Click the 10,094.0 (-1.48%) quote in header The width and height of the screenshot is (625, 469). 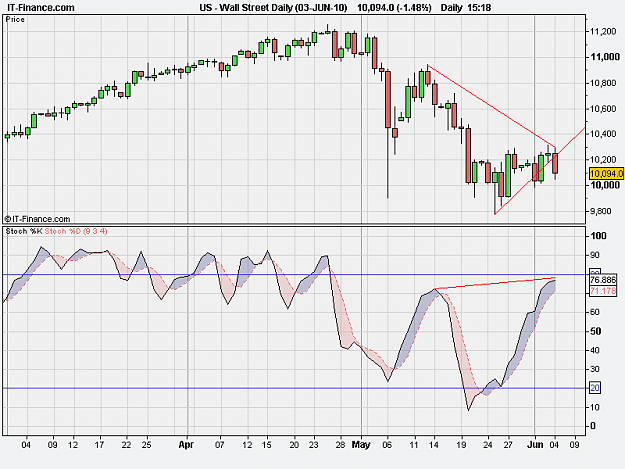[x=394, y=8]
